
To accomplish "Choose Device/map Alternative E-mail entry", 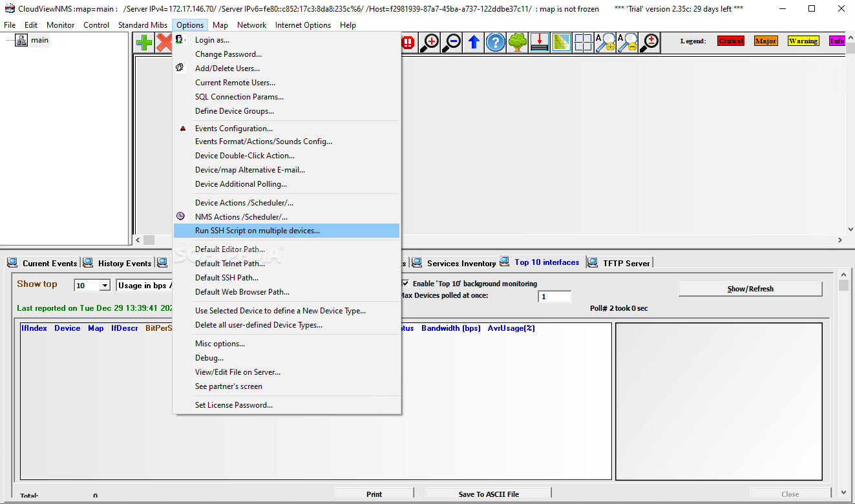I will pos(287,170).
